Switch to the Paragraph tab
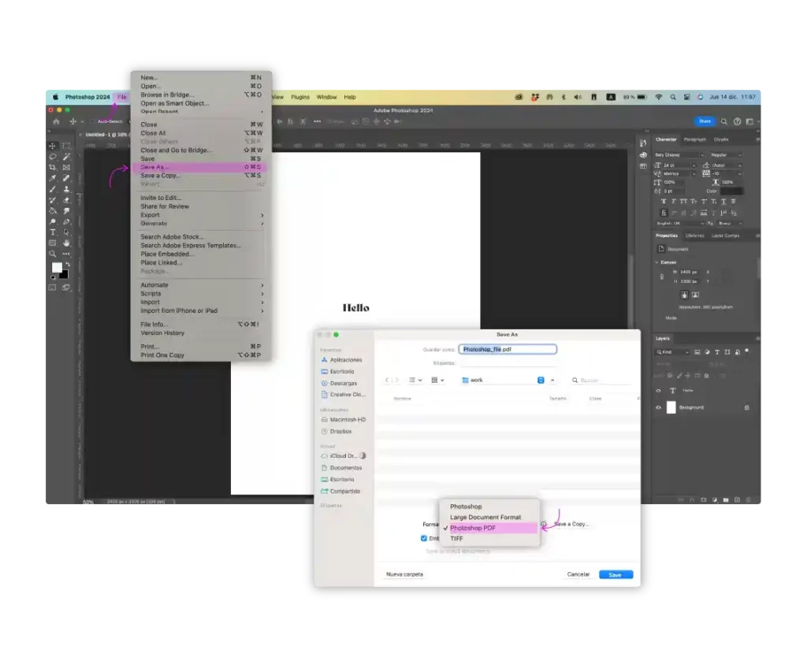 pyautogui.click(x=694, y=139)
